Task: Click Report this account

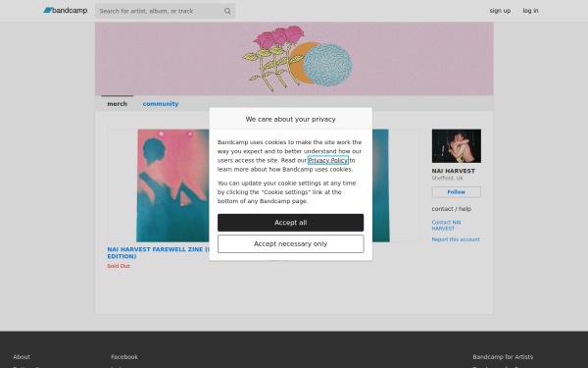Action: coord(456,239)
